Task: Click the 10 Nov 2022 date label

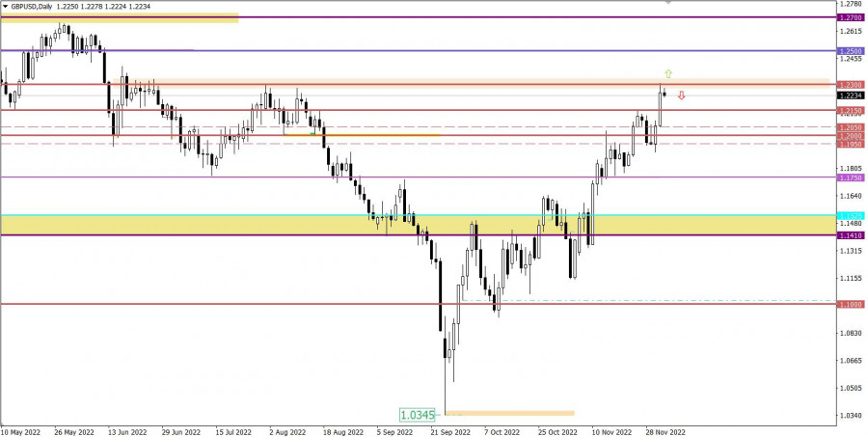Action: pos(611,431)
